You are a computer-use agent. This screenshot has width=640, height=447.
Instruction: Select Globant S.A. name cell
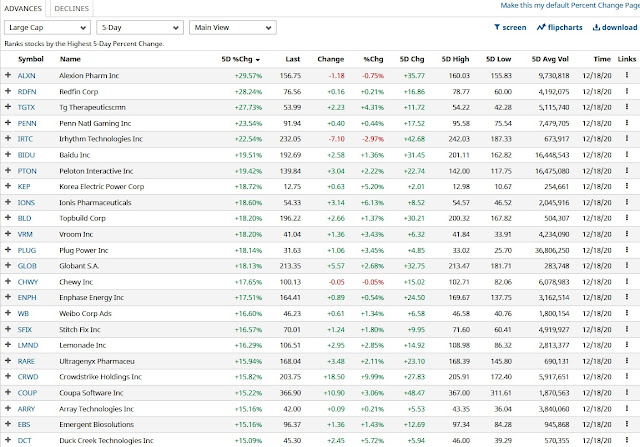point(79,266)
